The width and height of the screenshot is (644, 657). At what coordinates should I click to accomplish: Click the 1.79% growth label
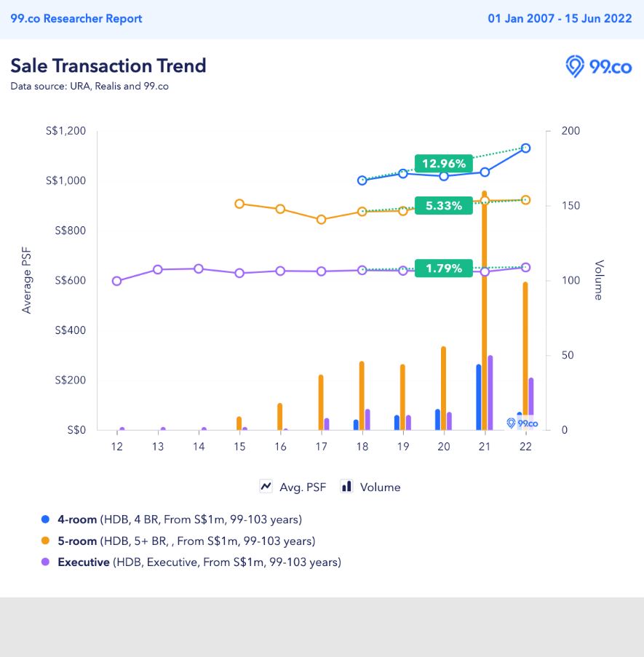(x=444, y=268)
